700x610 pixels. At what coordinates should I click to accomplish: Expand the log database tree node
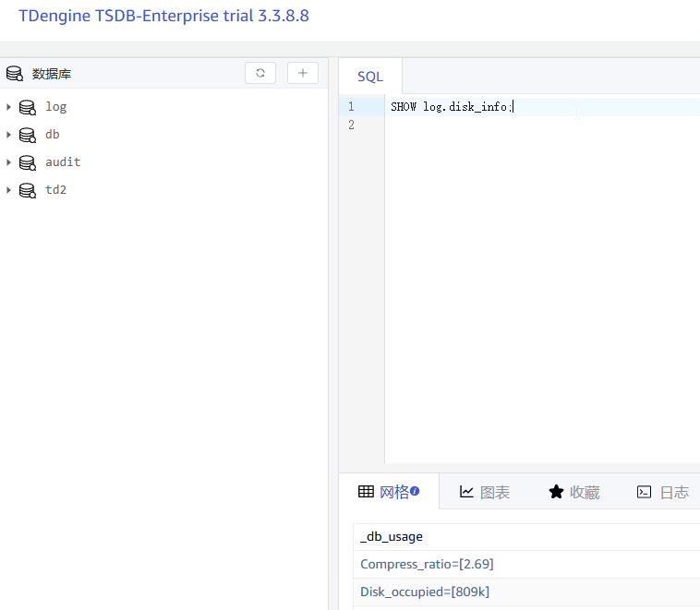8,107
